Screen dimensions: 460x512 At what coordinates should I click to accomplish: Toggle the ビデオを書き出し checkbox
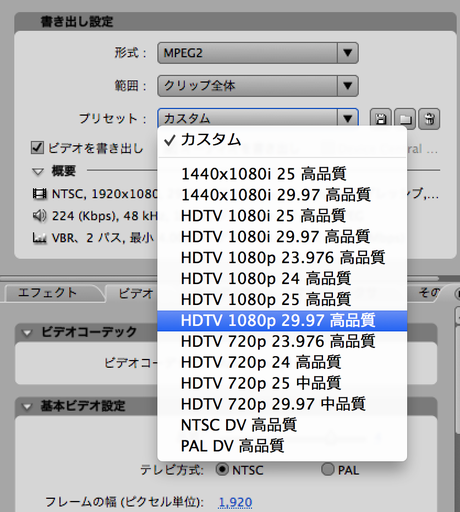point(37,148)
